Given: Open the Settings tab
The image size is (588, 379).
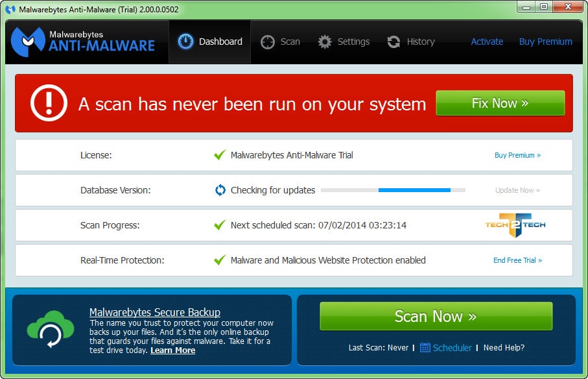Looking at the screenshot, I should point(344,42).
